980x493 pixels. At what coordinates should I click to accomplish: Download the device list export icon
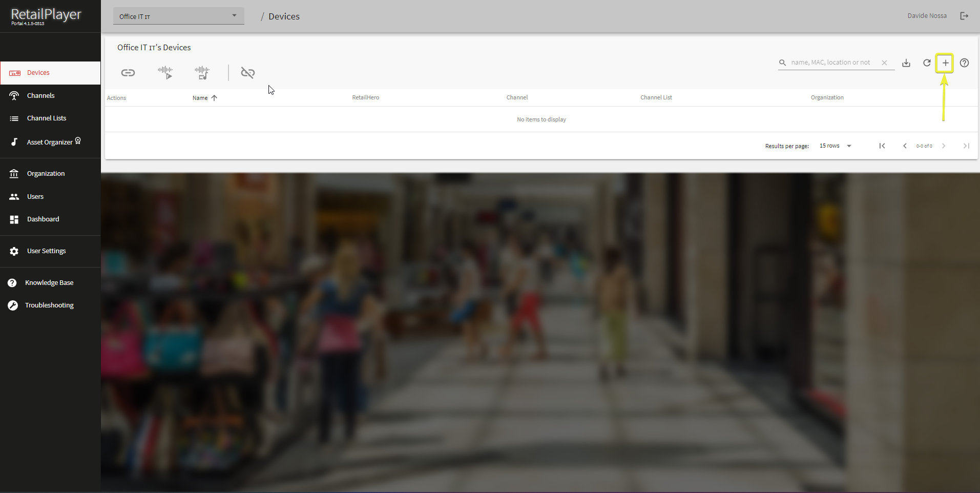[x=906, y=63]
